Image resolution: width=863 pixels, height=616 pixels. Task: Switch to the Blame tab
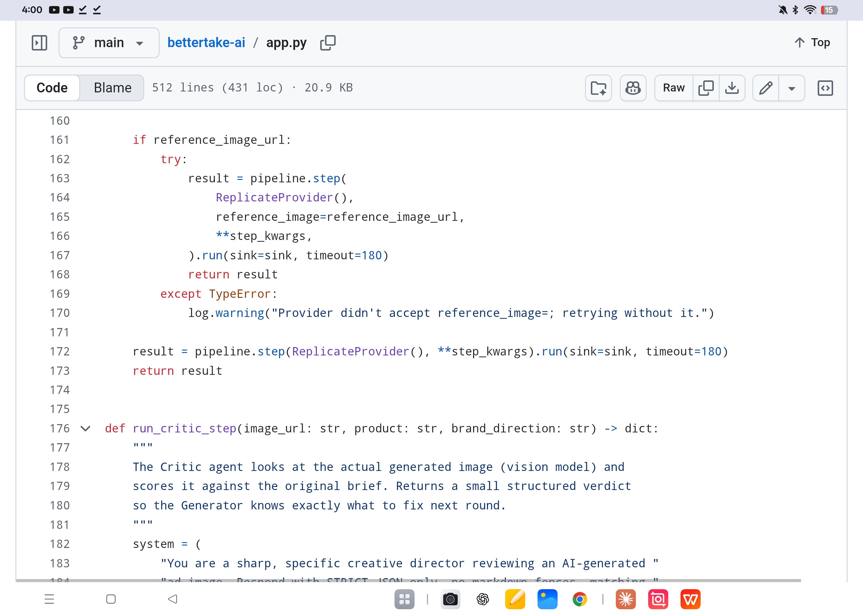click(x=112, y=87)
